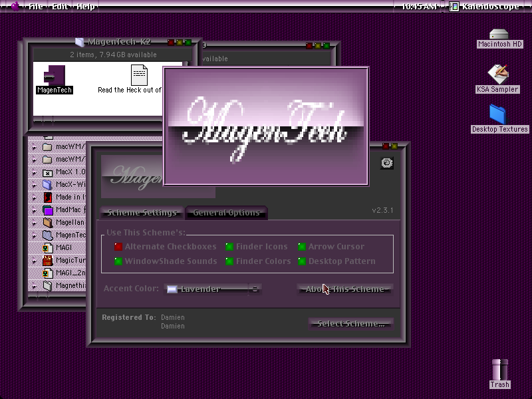Expand the MacX 1.0 disclosure triangle
532x399 pixels.
click(x=35, y=172)
